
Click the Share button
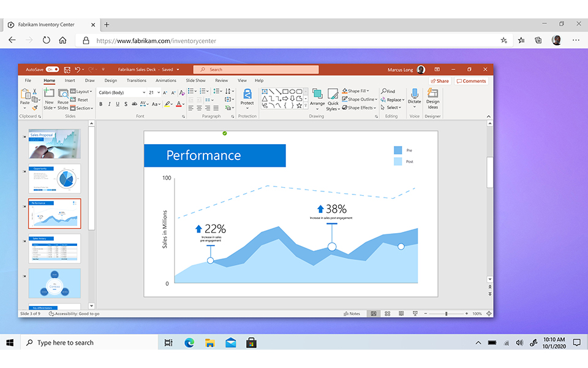click(440, 80)
